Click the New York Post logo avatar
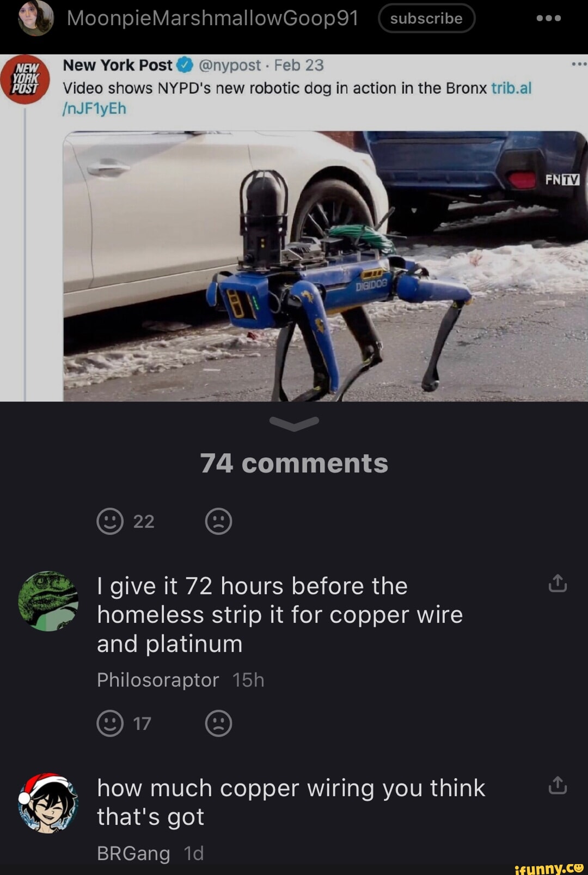The image size is (588, 875). (x=25, y=80)
